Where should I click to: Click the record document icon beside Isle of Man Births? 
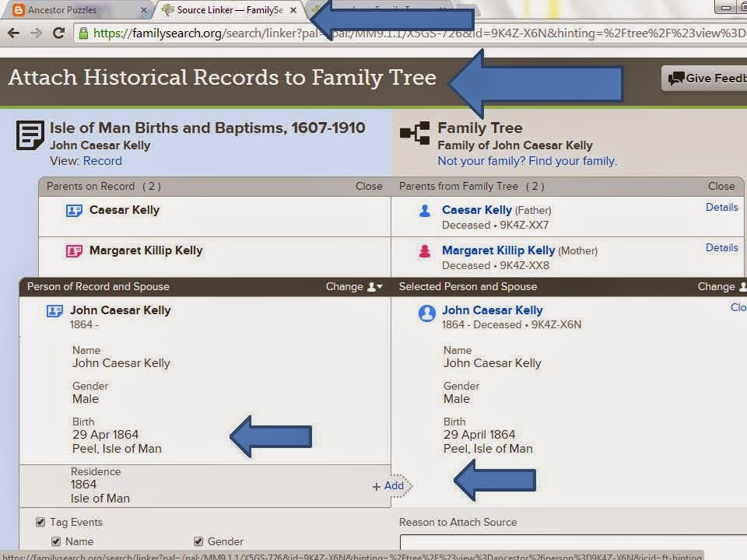[x=29, y=134]
